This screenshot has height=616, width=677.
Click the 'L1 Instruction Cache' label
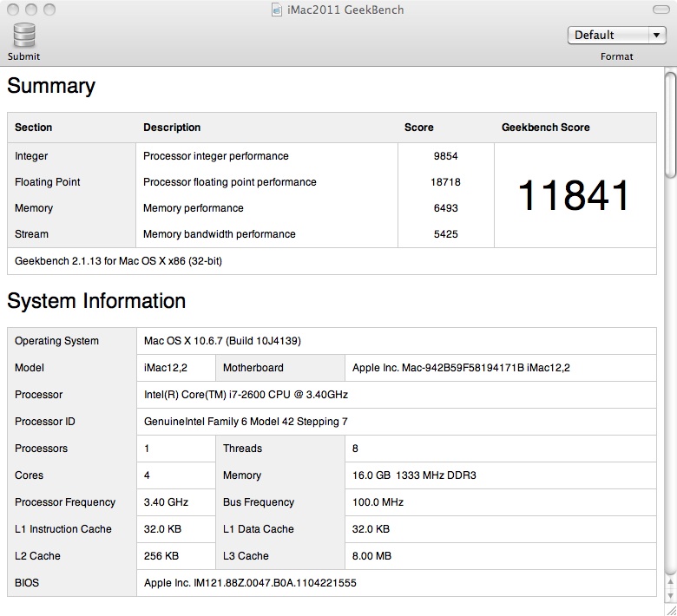63,529
